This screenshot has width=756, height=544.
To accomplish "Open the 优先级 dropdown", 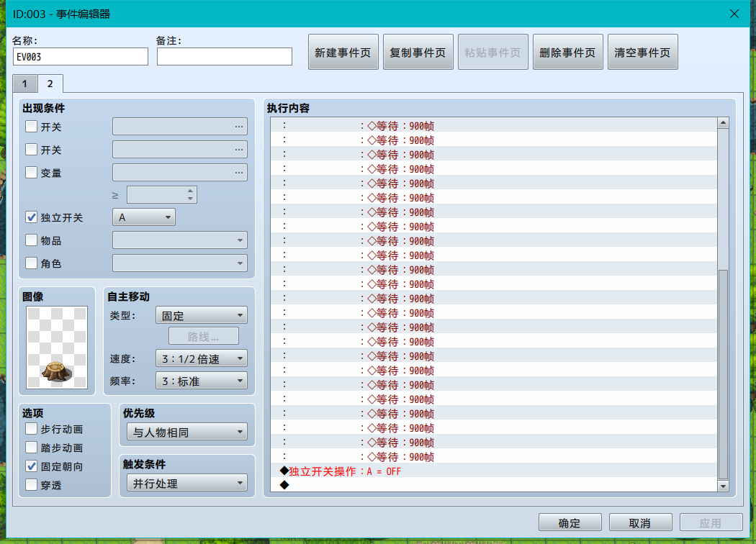I will pos(187,432).
